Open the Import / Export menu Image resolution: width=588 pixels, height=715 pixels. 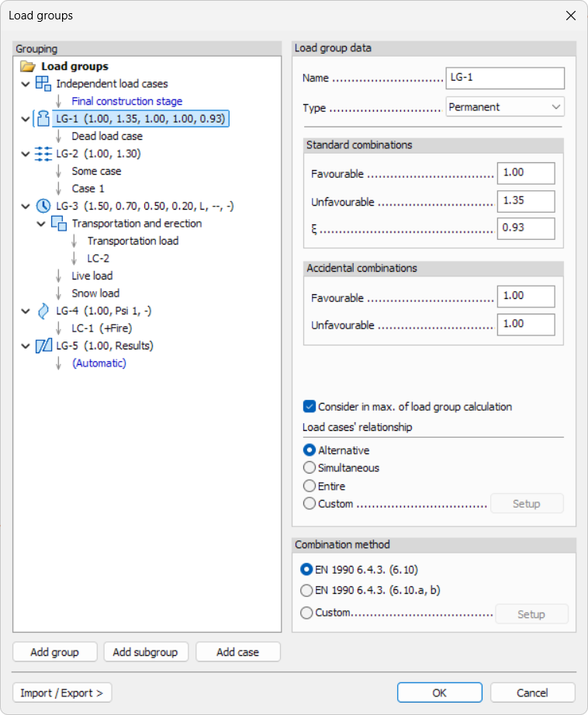(62, 692)
